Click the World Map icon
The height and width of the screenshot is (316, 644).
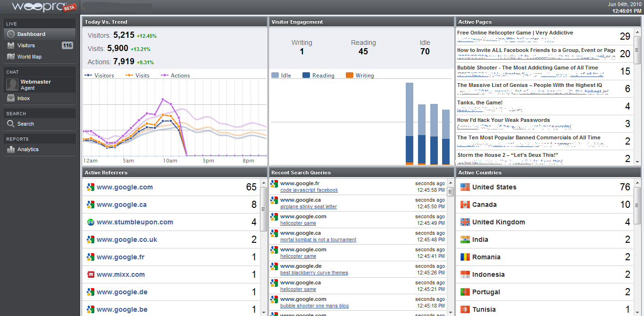coord(11,57)
